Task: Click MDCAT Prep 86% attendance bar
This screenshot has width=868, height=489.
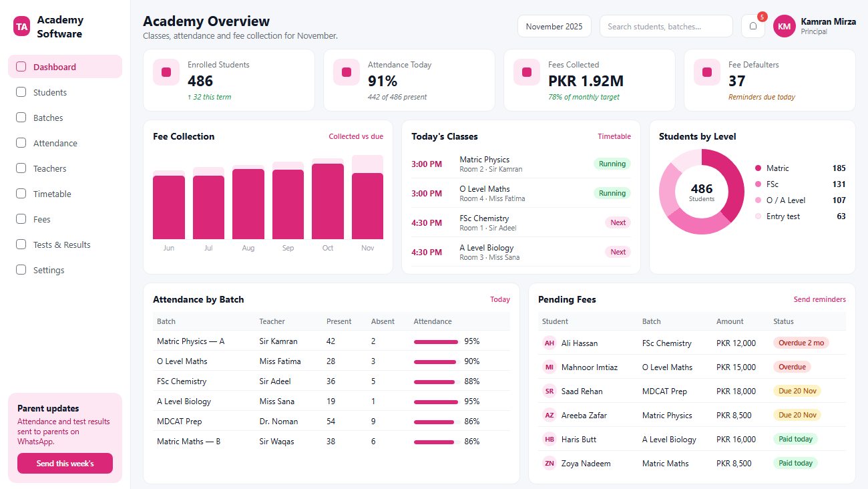Action: click(436, 422)
